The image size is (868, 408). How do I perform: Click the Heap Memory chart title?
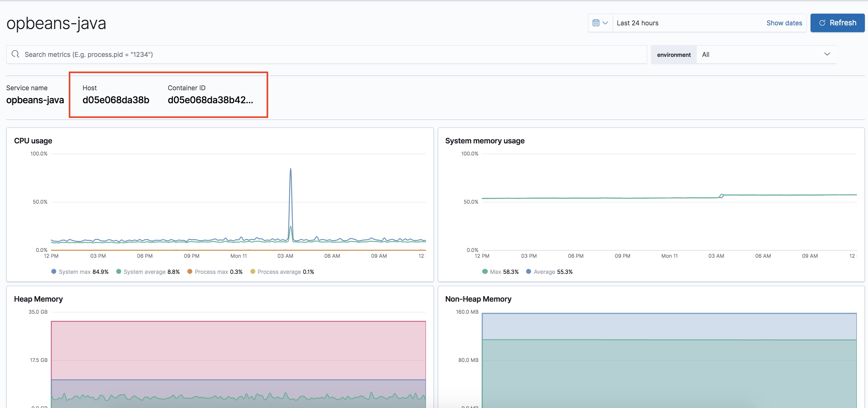[x=38, y=299]
